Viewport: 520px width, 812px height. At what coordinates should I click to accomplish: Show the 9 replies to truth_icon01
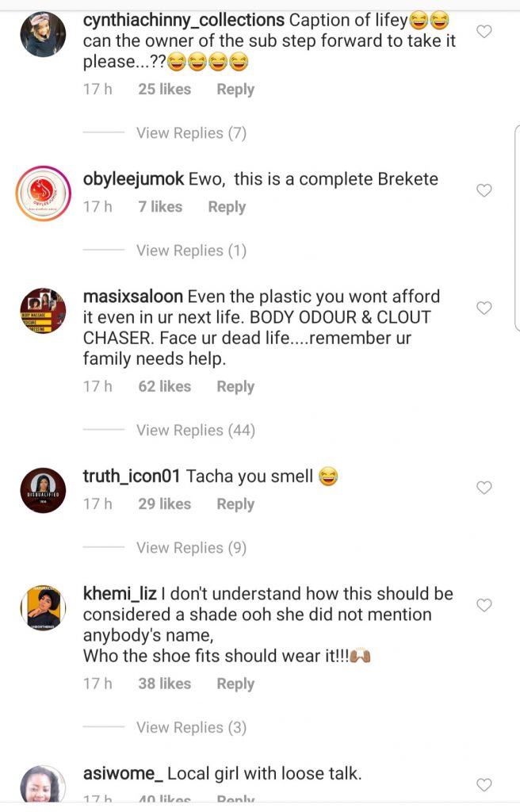point(191,547)
